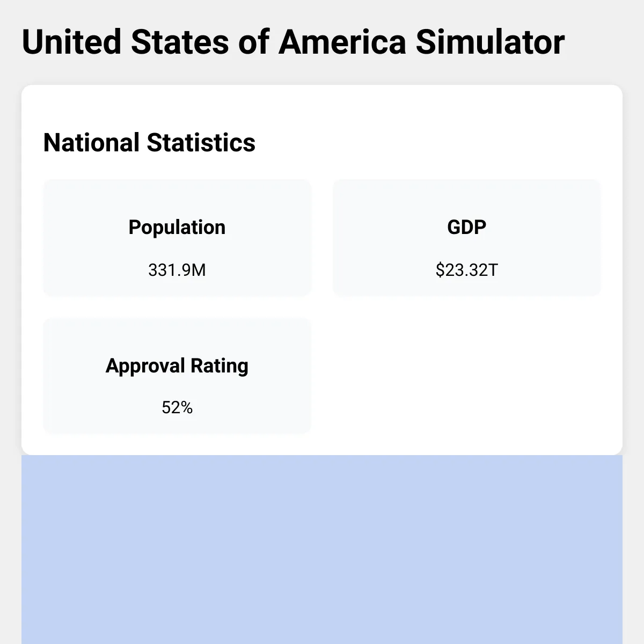Viewport: 644px width, 644px height.
Task: Click the word Statistics in the panel heading
Action: [x=201, y=143]
